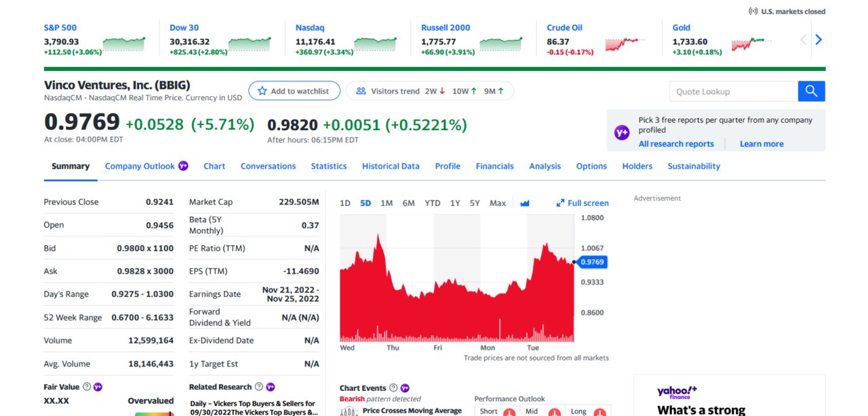This screenshot has height=416, width=868.
Task: Open the Options tab
Action: coord(591,166)
